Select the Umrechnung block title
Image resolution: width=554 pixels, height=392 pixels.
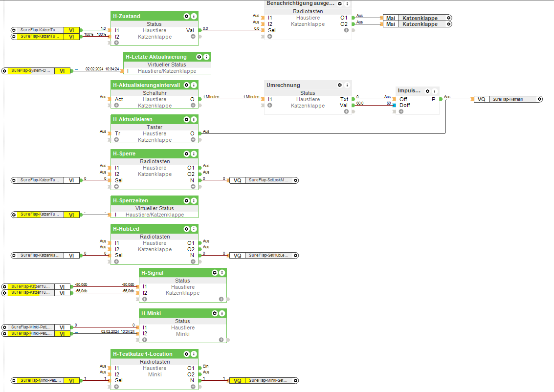[283, 85]
